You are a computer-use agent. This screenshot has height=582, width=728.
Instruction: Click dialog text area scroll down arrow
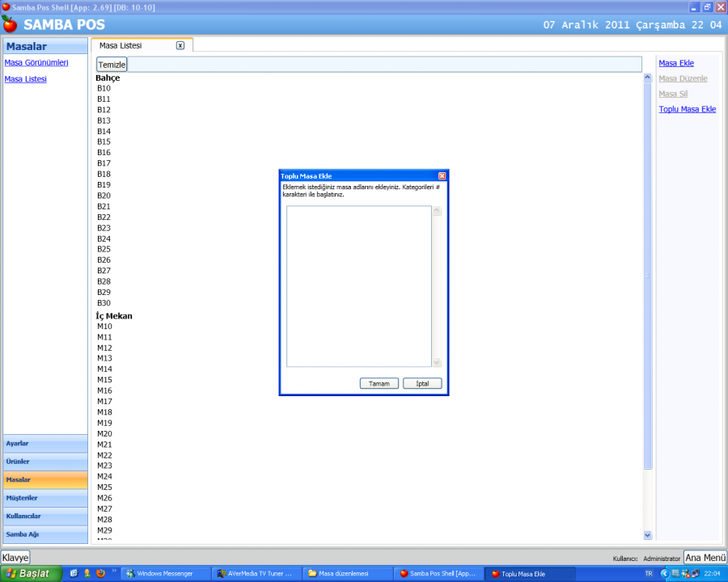pos(437,362)
